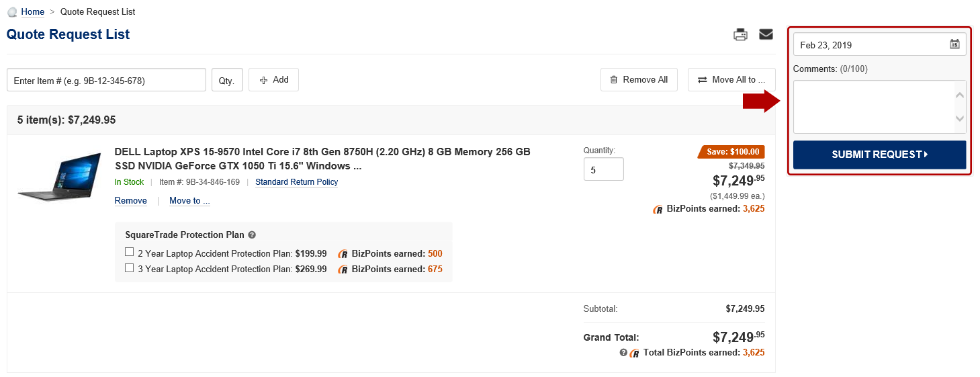Click the Comments box scroll up arrow

[960, 95]
